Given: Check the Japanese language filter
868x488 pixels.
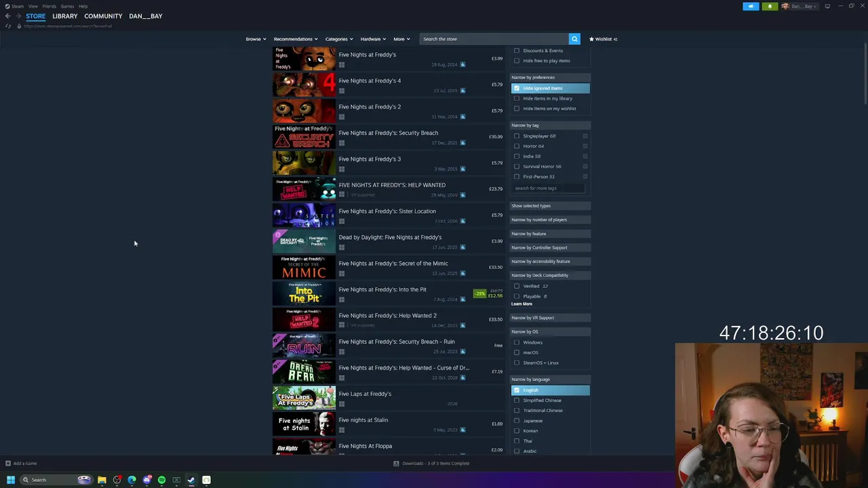Looking at the screenshot, I should tap(517, 420).
